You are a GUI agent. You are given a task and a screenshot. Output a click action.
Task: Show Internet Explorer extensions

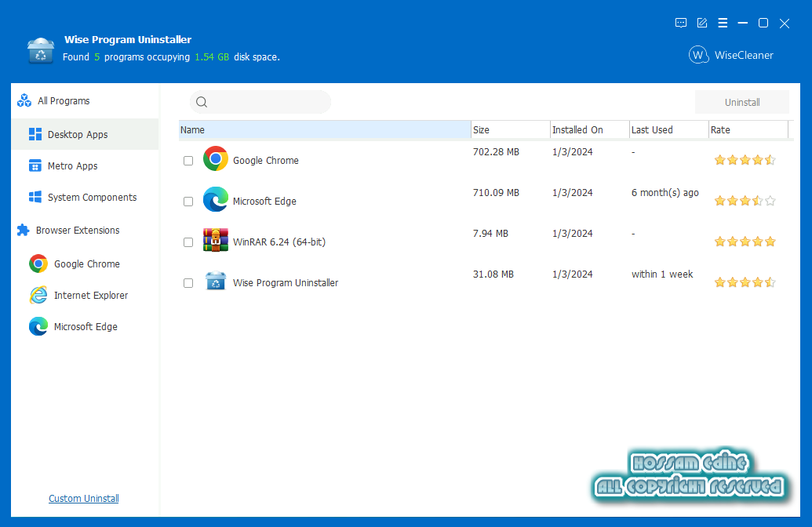coord(91,296)
